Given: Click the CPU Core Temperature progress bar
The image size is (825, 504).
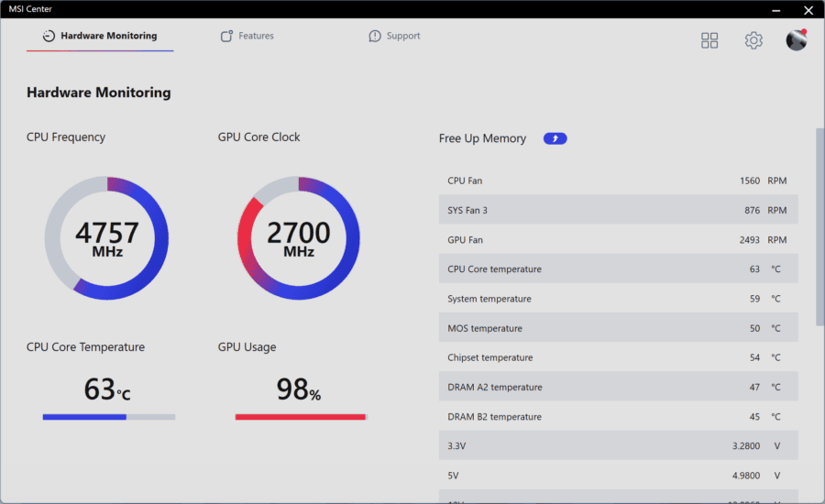Looking at the screenshot, I should [109, 417].
